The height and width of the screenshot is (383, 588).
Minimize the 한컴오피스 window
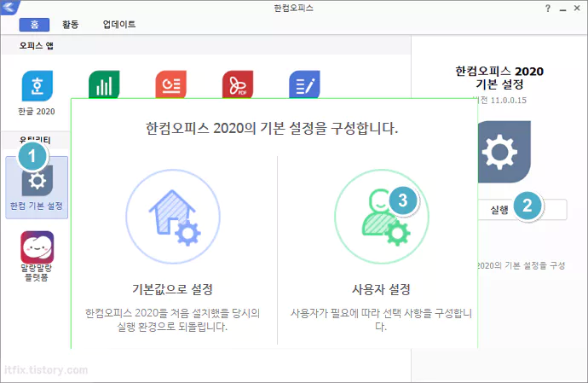(x=562, y=9)
